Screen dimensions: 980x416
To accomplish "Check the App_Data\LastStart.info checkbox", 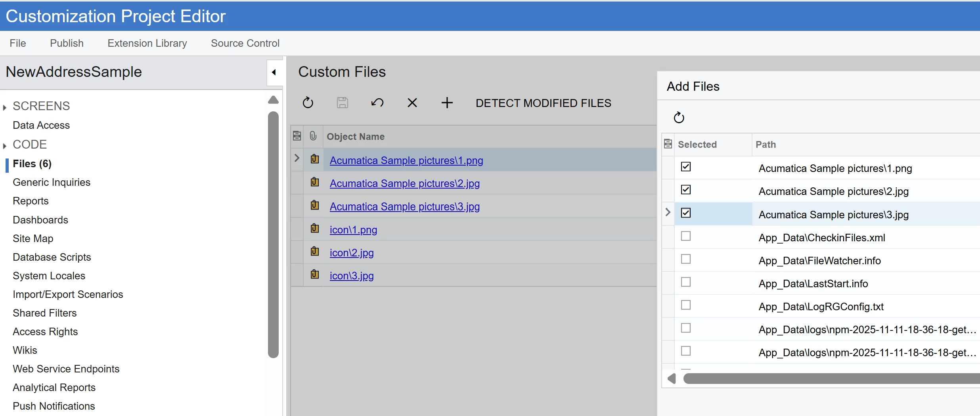I will tap(685, 282).
